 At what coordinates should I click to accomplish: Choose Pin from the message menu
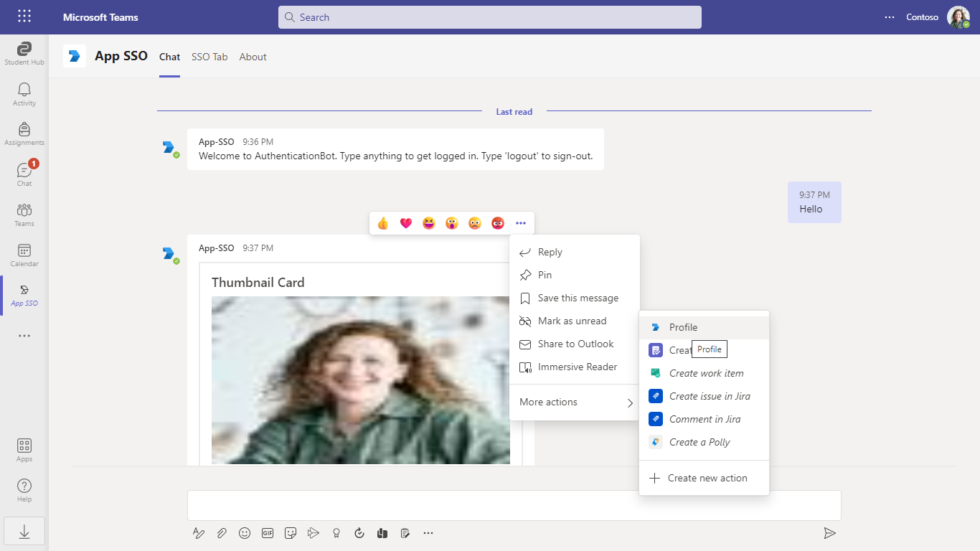[575, 275]
